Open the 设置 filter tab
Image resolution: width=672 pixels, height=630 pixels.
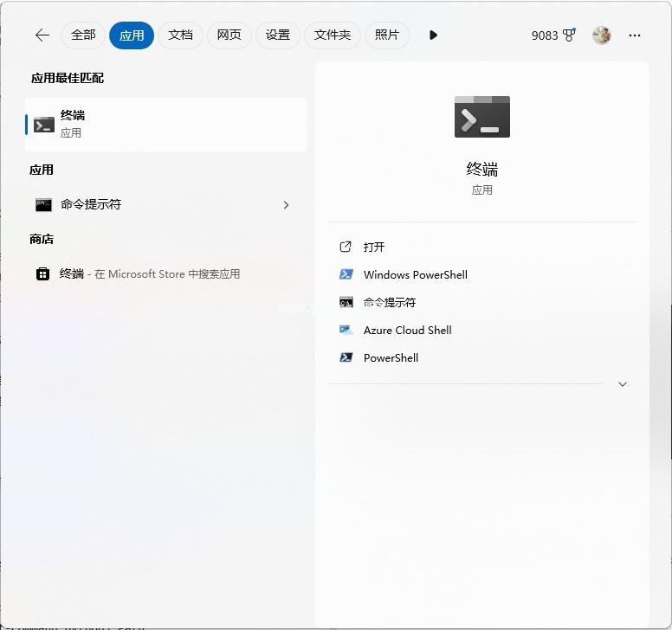click(278, 35)
